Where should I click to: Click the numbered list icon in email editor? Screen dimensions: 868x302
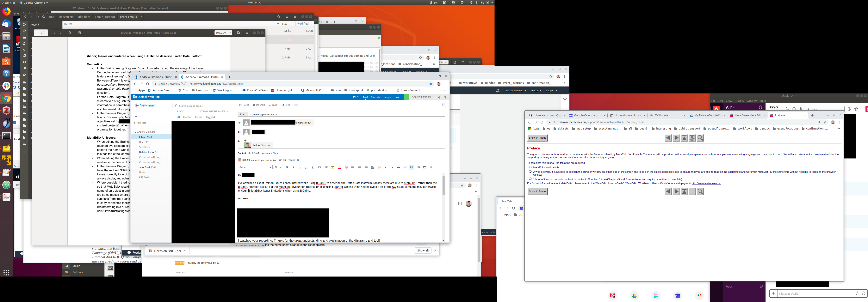tap(313, 167)
